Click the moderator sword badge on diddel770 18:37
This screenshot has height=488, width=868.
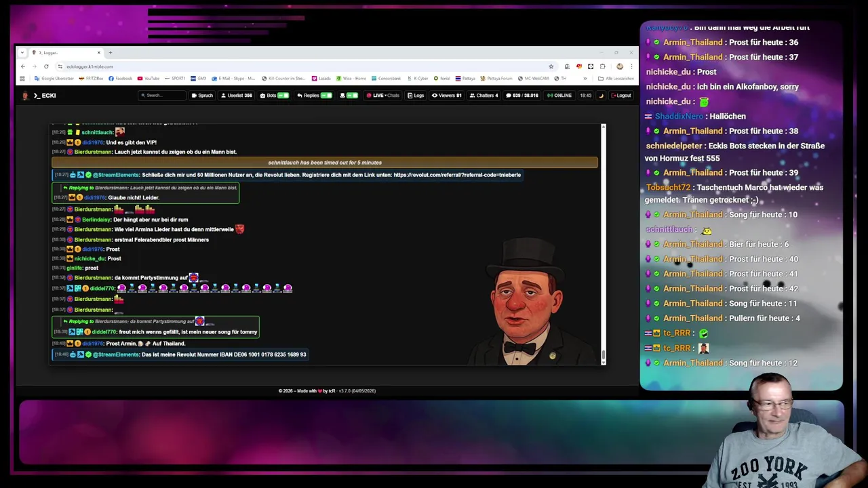[x=70, y=288]
